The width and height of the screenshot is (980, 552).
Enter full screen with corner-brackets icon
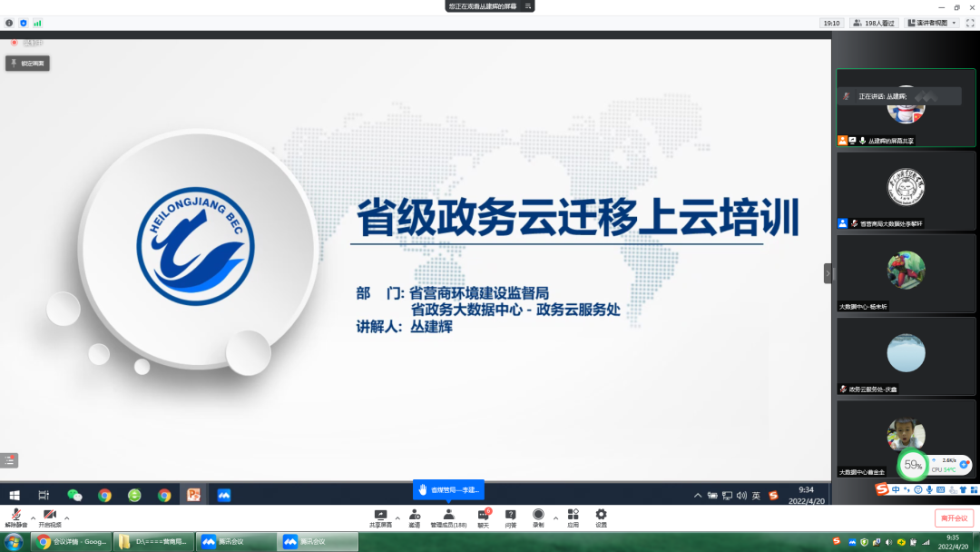970,23
